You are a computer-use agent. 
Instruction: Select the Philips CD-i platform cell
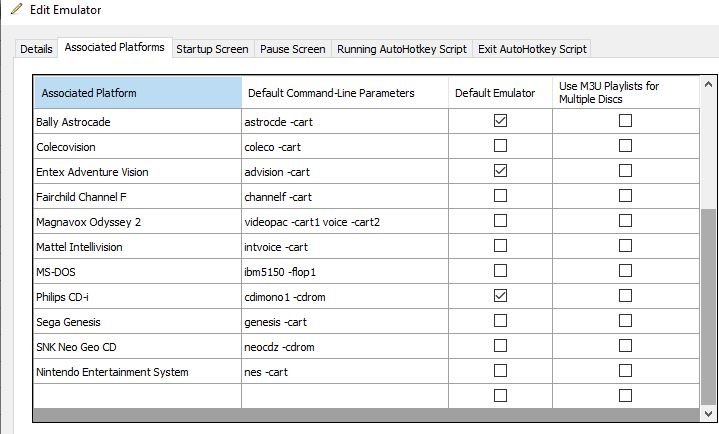pos(138,297)
